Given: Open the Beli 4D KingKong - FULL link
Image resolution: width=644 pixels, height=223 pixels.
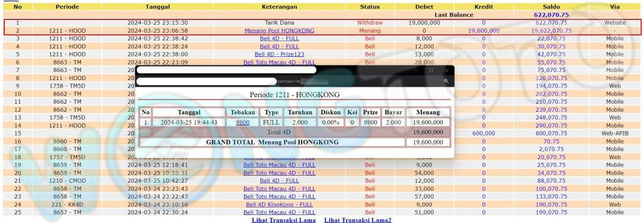Looking at the screenshot, I should 279,205.
